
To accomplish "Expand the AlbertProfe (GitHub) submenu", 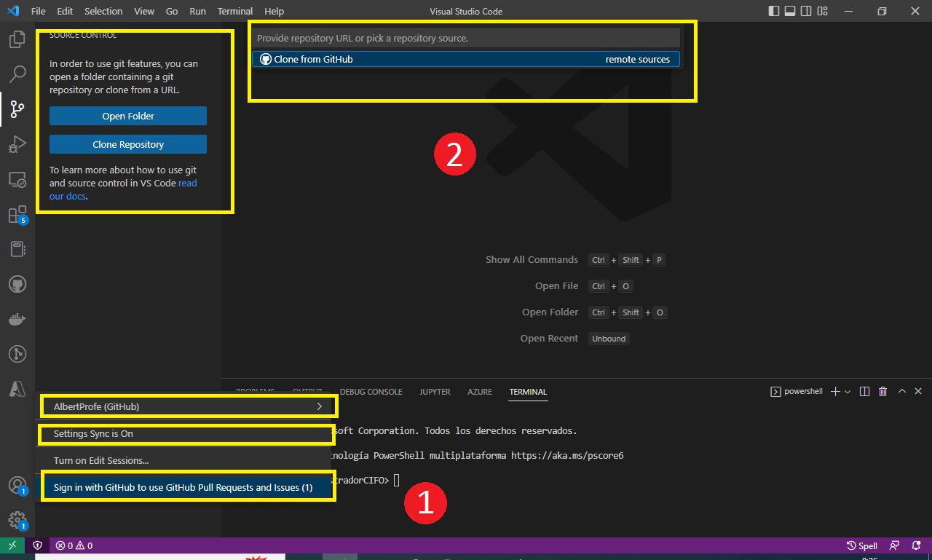I will [x=319, y=406].
